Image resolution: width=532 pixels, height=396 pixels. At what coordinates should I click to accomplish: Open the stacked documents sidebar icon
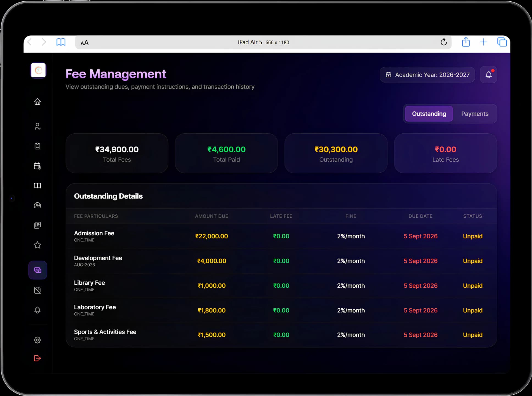(x=37, y=225)
